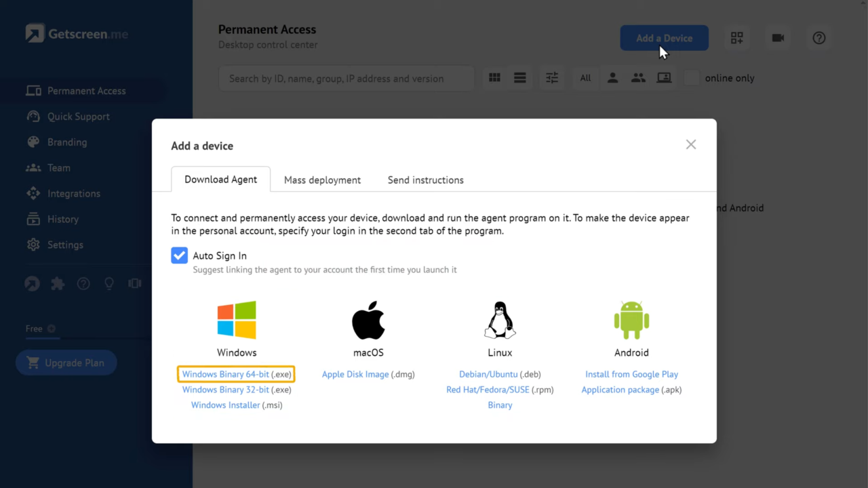Select the Download Agent tab
Viewport: 868px width, 488px height.
tap(220, 180)
